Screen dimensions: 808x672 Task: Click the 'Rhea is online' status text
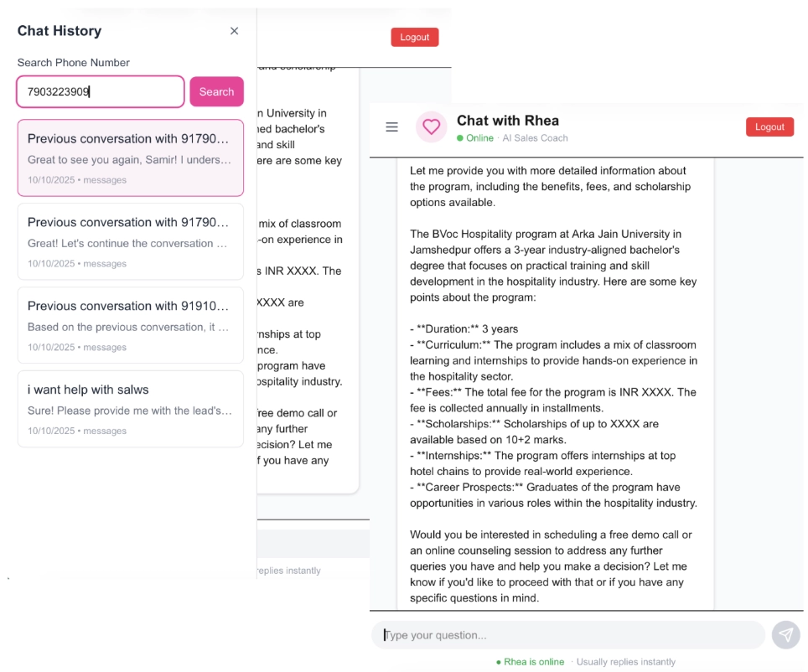point(534,662)
